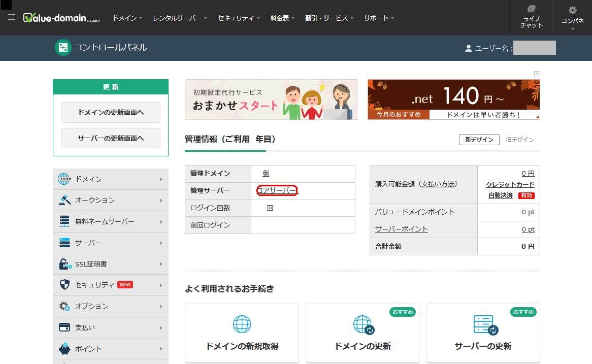592x364 pixels.
Task: Open the レンタルサーバー dropdown menu
Action: 180,18
